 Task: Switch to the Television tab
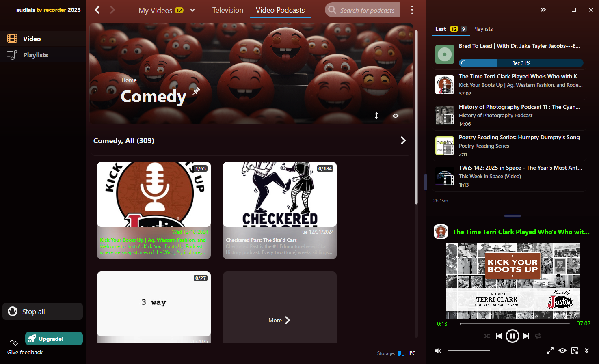pyautogui.click(x=228, y=10)
